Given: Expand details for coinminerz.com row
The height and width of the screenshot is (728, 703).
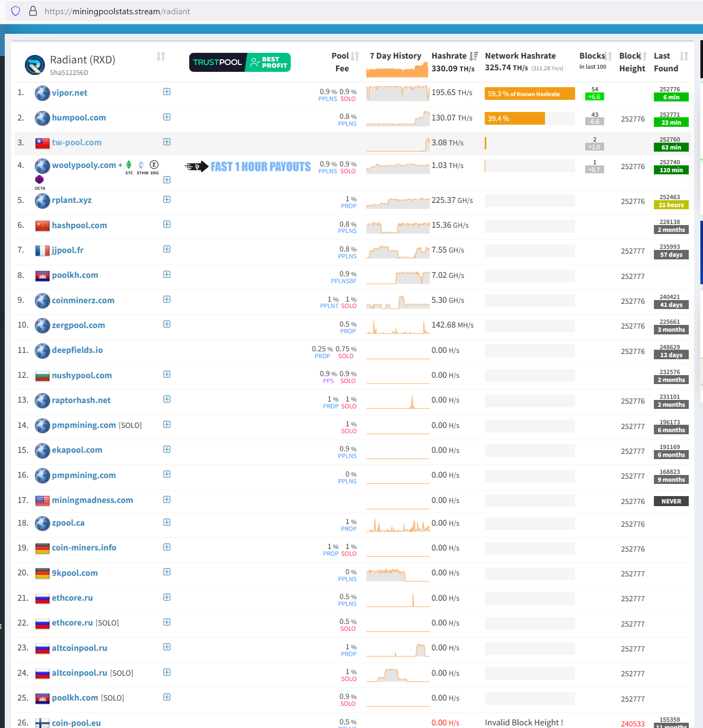Looking at the screenshot, I should point(167,300).
